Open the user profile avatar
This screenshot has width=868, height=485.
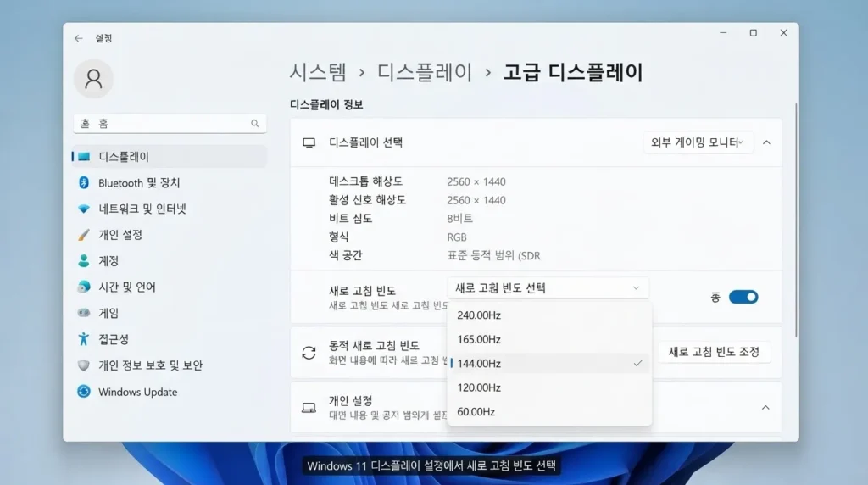click(93, 79)
